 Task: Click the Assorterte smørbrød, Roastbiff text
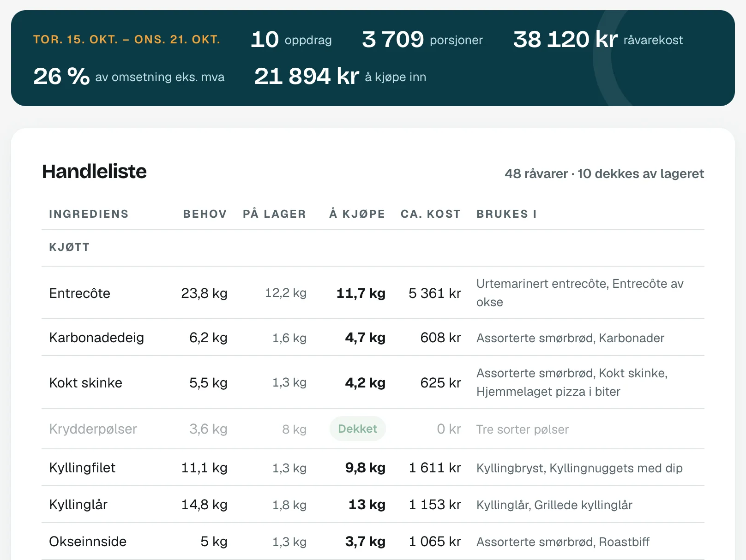(563, 542)
